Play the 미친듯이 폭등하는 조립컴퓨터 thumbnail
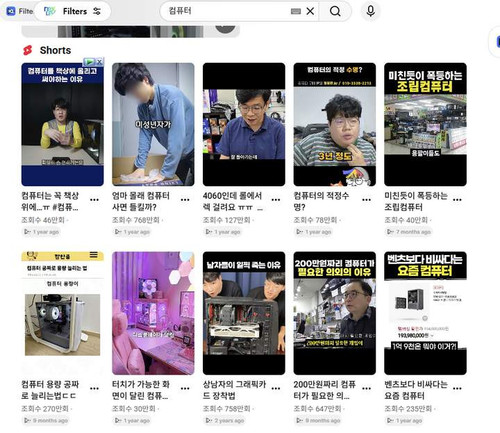This screenshot has width=500, height=433. click(425, 124)
